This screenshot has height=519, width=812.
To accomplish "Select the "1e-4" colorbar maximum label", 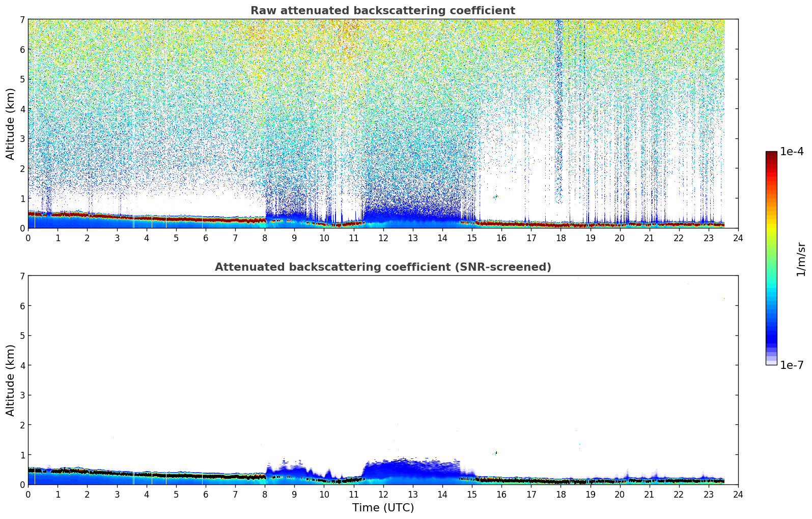I will (x=792, y=151).
